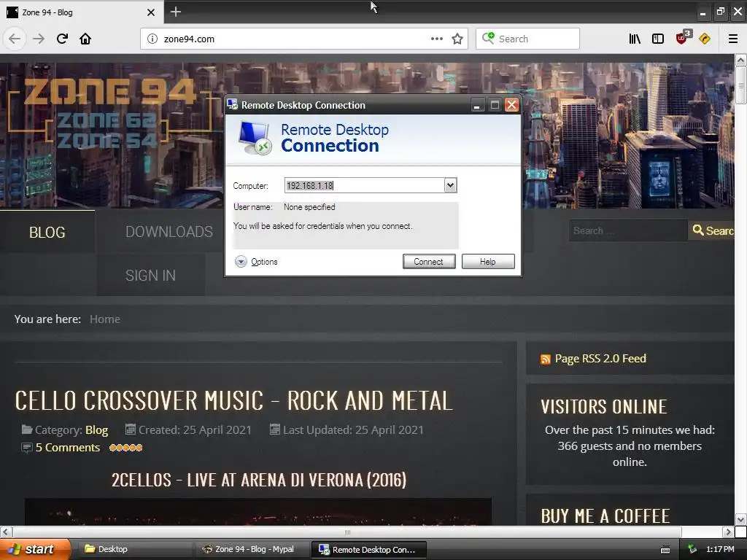Viewport: 747px width, 560px height.
Task: Click the scroll left arrow at bottom
Action: (5, 532)
